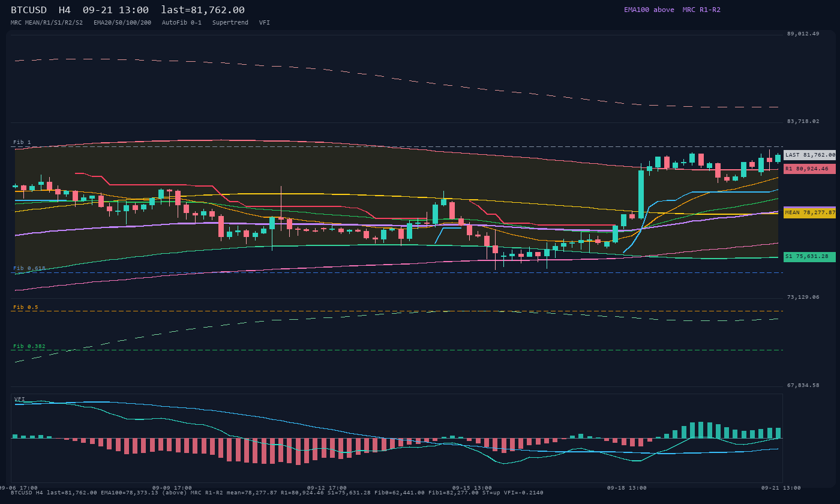Click the "Fib 1" level label
The height and width of the screenshot is (504, 840).
click(22, 142)
